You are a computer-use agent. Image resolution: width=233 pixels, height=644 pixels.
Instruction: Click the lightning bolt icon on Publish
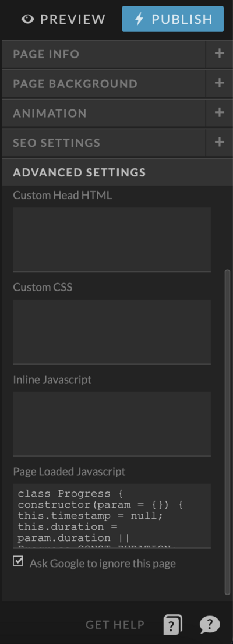pos(139,19)
